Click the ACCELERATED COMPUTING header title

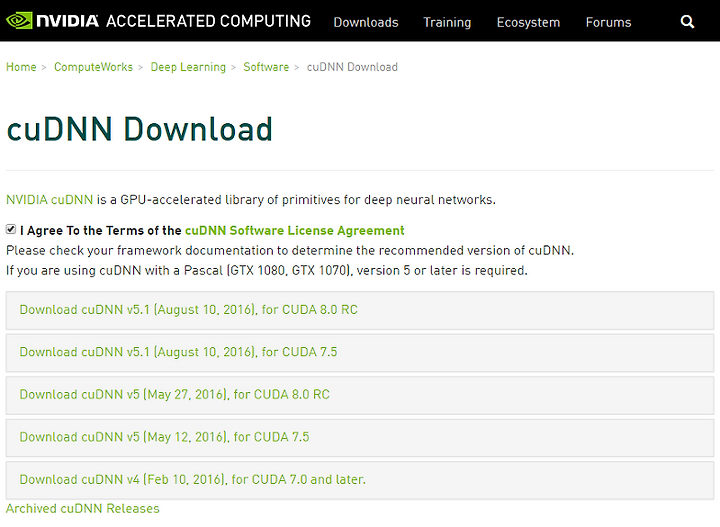pyautogui.click(x=208, y=21)
